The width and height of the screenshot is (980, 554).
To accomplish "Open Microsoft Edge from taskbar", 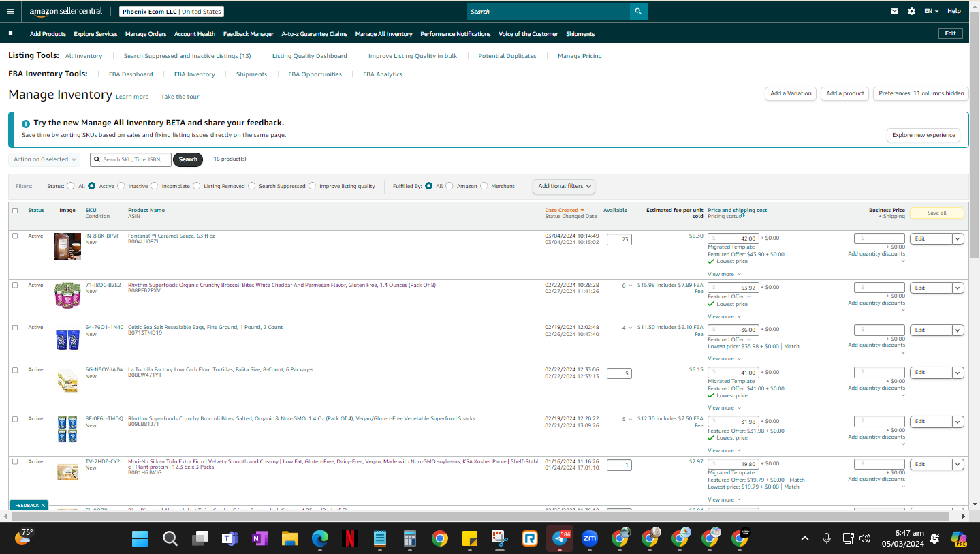I will 320,538.
